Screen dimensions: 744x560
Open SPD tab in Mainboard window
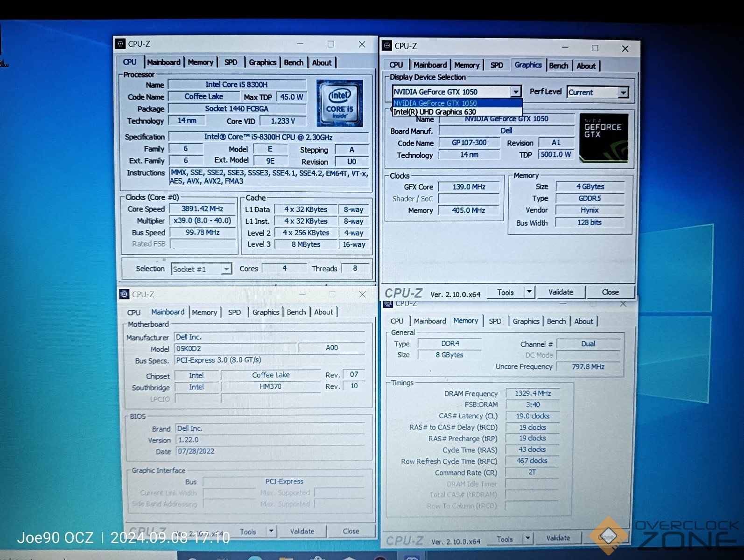click(234, 313)
